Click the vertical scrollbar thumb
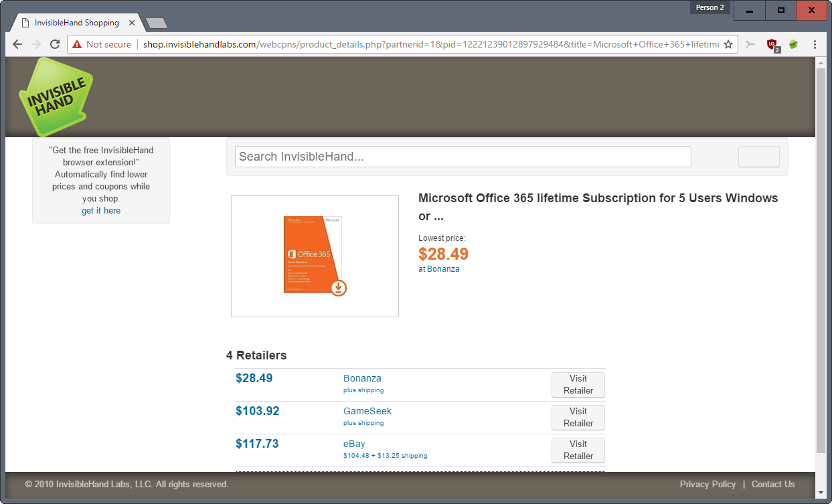Screen dimensions: 832x504 (x=821, y=260)
